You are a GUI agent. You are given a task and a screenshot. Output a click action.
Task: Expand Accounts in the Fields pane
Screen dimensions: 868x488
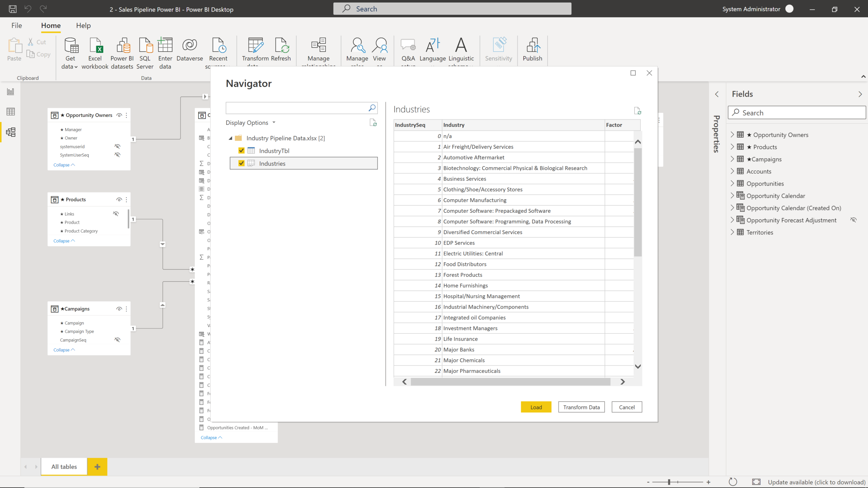pos(733,171)
